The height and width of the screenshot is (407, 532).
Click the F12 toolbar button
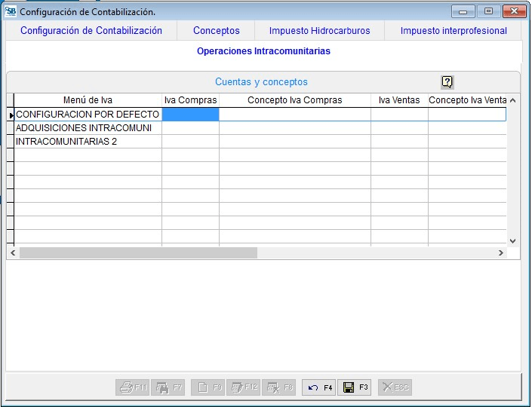[x=244, y=387]
